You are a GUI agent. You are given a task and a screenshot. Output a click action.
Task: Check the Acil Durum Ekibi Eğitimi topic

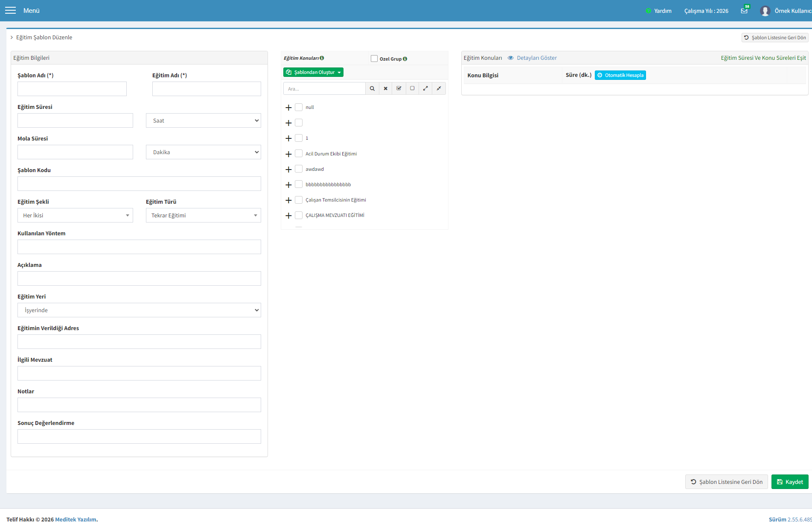coord(299,153)
